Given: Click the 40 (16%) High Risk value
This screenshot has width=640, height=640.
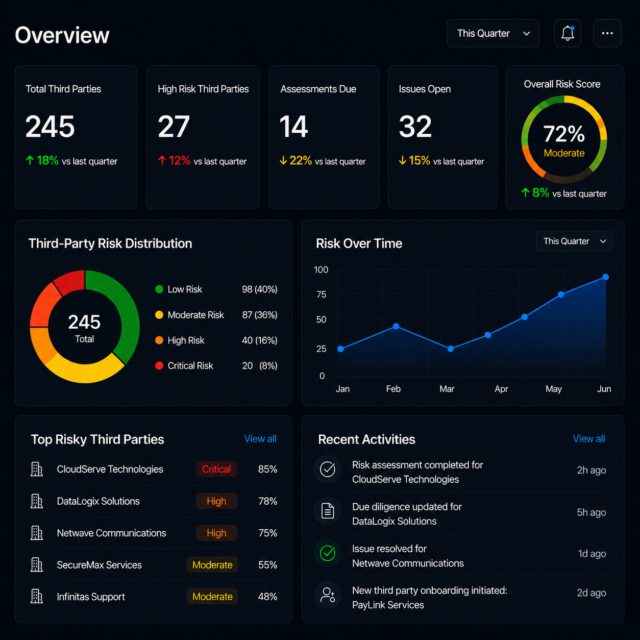Looking at the screenshot, I should pos(260,340).
